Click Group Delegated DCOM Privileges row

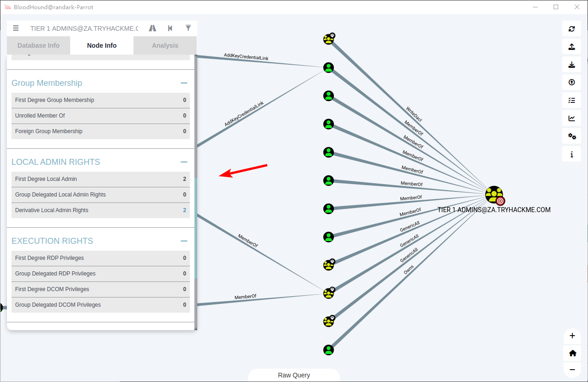[100, 305]
